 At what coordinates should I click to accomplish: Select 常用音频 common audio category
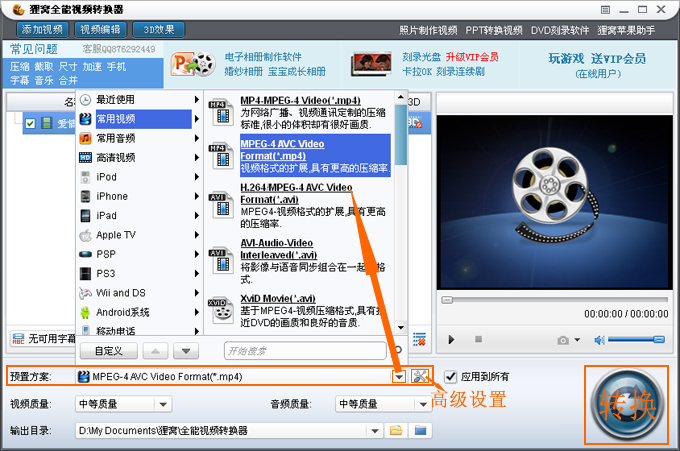point(139,138)
